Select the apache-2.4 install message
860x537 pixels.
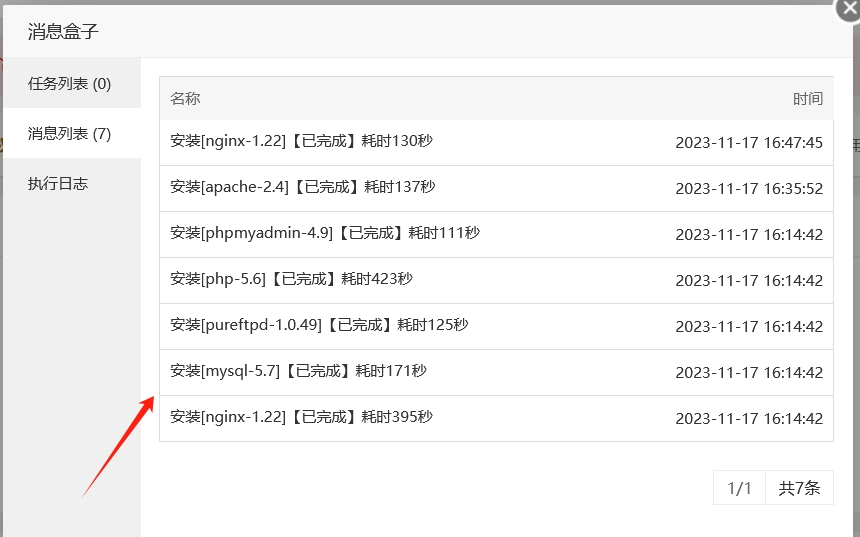coord(302,188)
